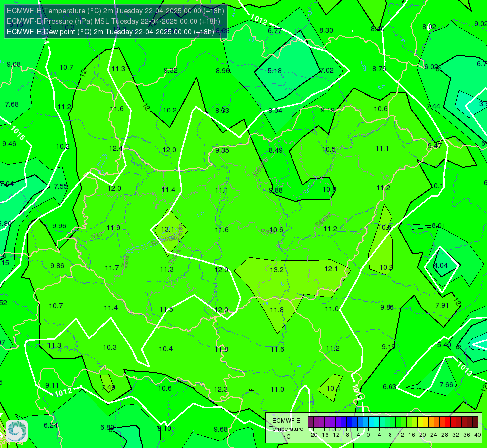Image resolution: width=487 pixels, height=448 pixels.
Task: Click the 1013 isobar label
Action: (465, 369)
